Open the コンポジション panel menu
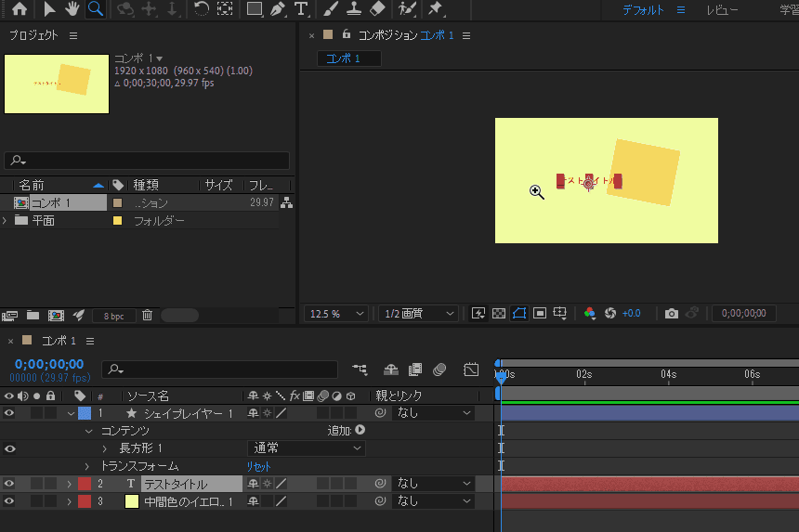Image resolution: width=799 pixels, height=532 pixels. pyautogui.click(x=466, y=35)
